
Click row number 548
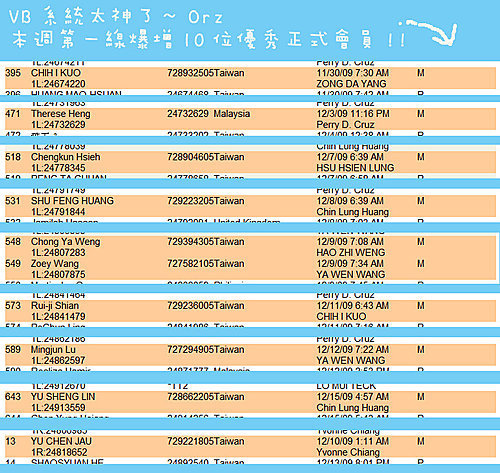pyautogui.click(x=13, y=242)
